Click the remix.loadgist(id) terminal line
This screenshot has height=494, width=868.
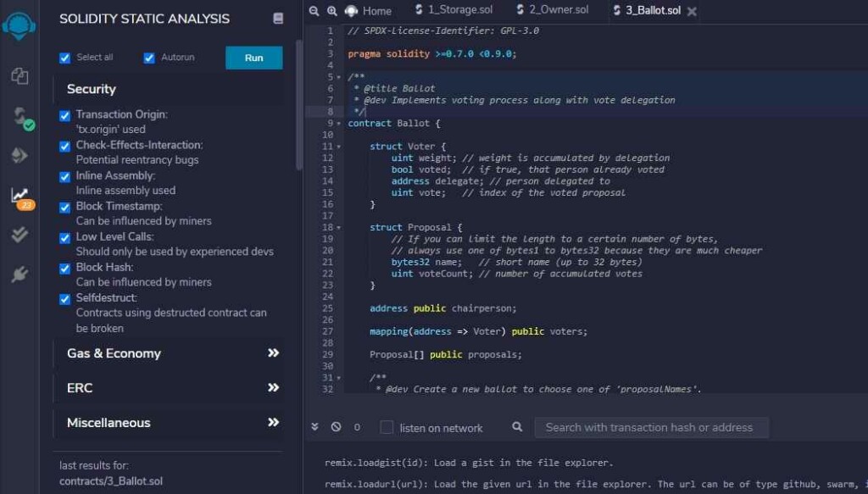(x=469, y=463)
